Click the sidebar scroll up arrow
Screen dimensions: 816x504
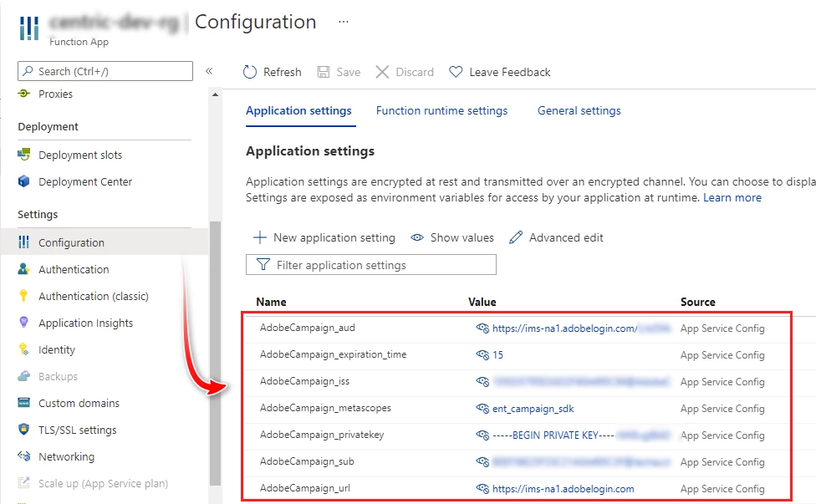coord(216,94)
